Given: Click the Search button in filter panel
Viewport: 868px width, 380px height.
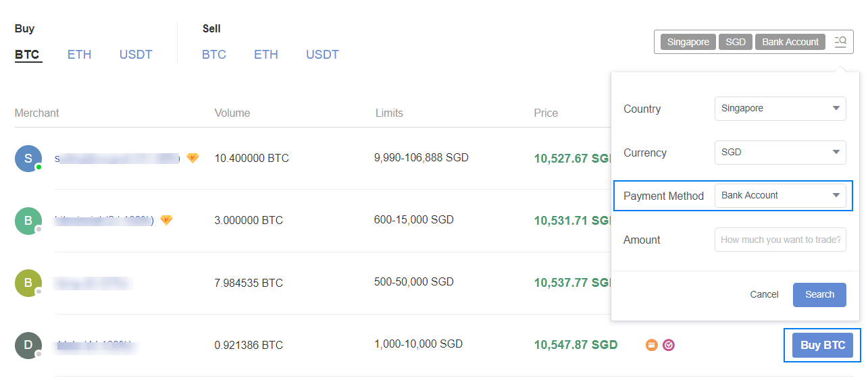Looking at the screenshot, I should pyautogui.click(x=819, y=295).
